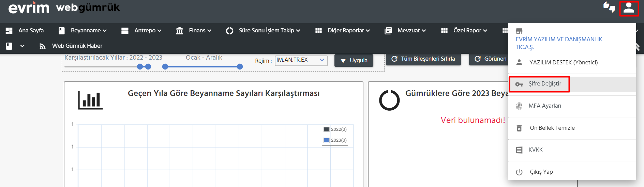Move the 2023 year slider handle
Screen dimensions: 644x187
tap(148, 66)
